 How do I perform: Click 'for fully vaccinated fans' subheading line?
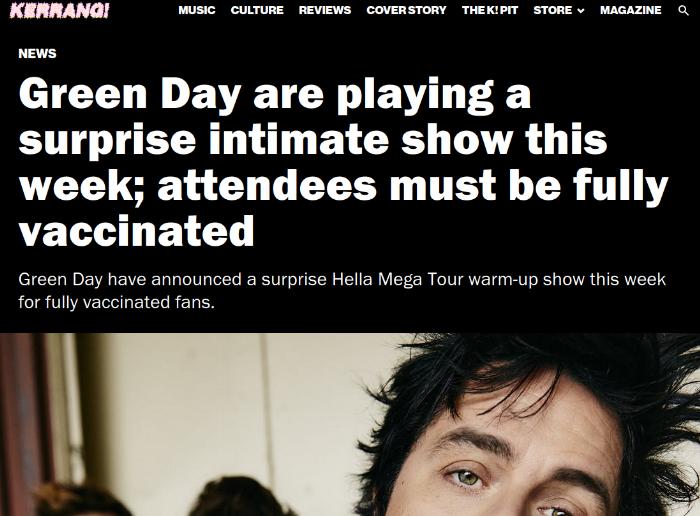tap(117, 303)
